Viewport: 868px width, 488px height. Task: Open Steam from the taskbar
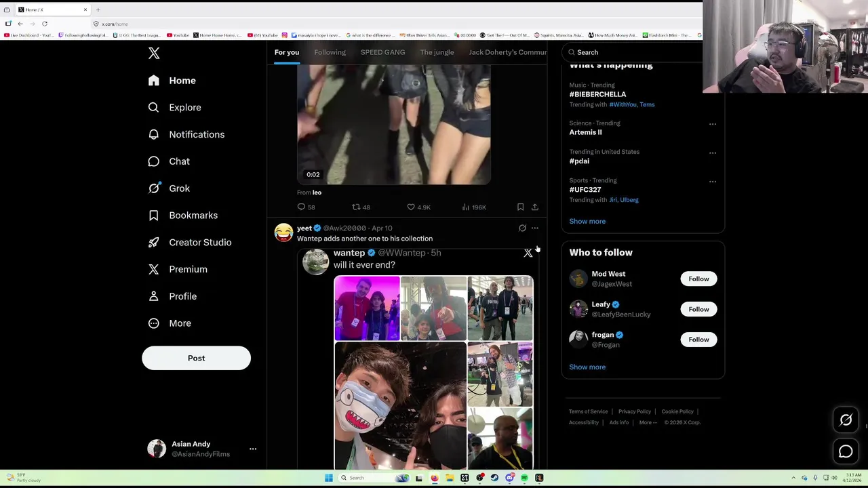[494, 478]
